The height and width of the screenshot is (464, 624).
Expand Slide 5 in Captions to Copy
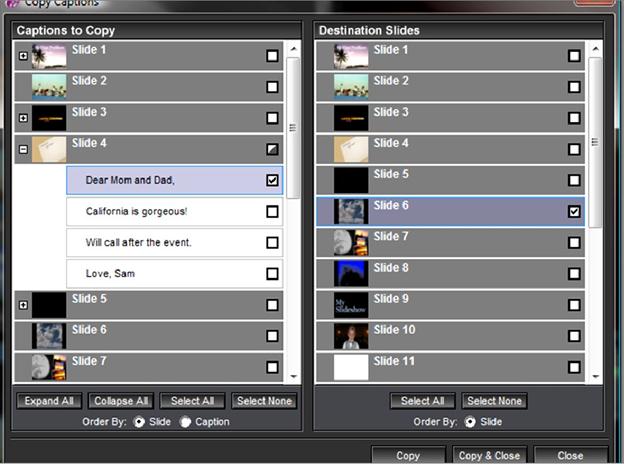23,305
